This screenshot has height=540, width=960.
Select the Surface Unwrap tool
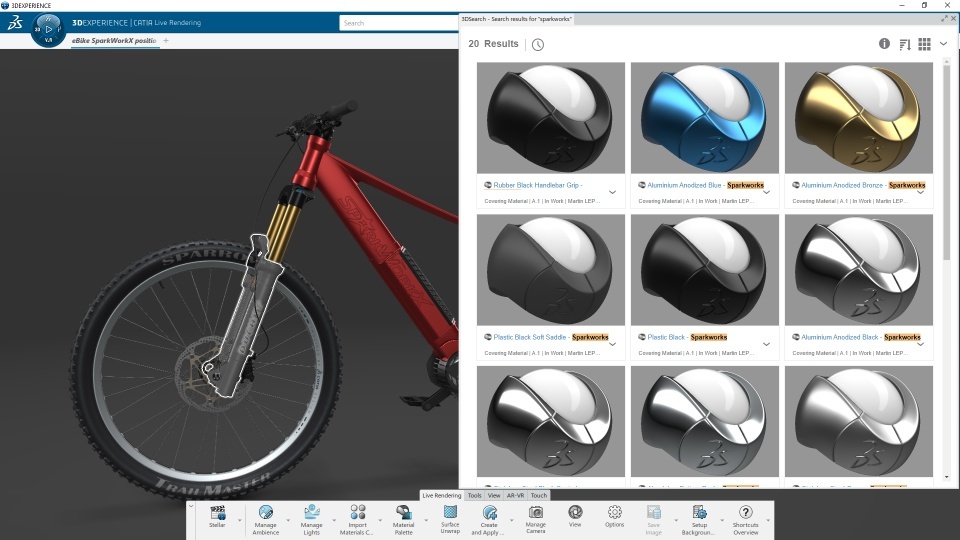[x=450, y=511]
